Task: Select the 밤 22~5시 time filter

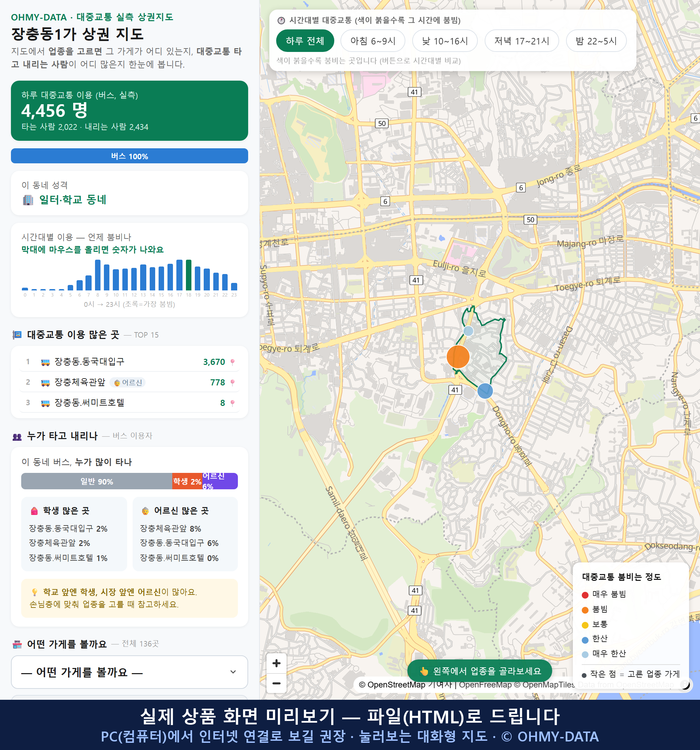Action: coord(596,41)
